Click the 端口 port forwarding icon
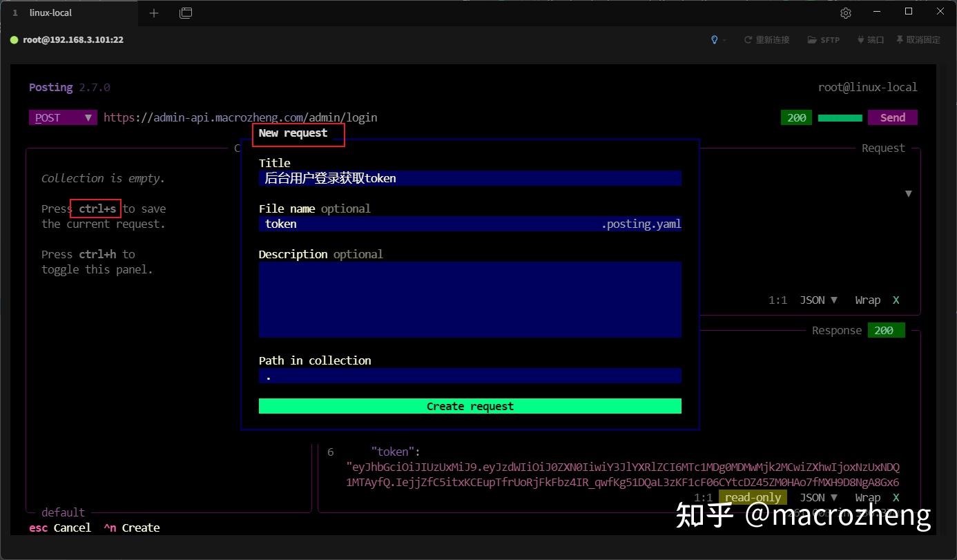 (871, 39)
